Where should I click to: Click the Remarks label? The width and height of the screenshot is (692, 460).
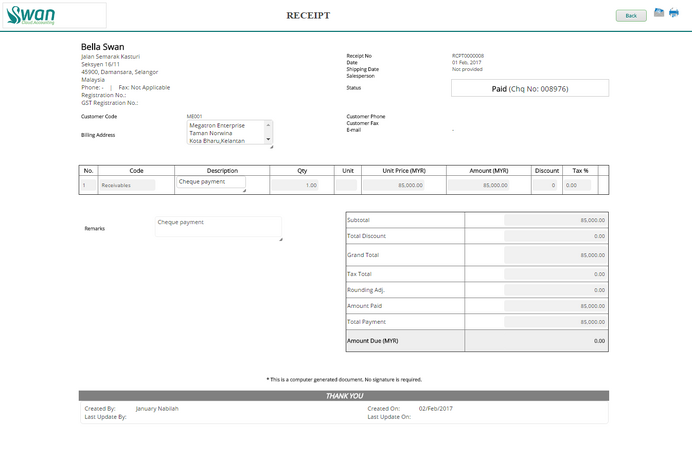94,228
